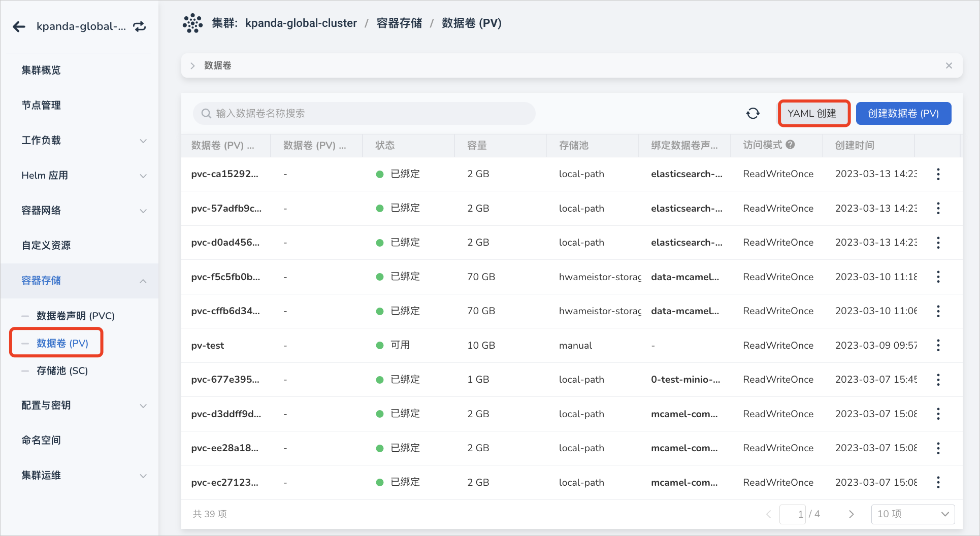The width and height of the screenshot is (980, 536).
Task: Expand the 配置与密钥 sidebar menu
Action: click(143, 406)
